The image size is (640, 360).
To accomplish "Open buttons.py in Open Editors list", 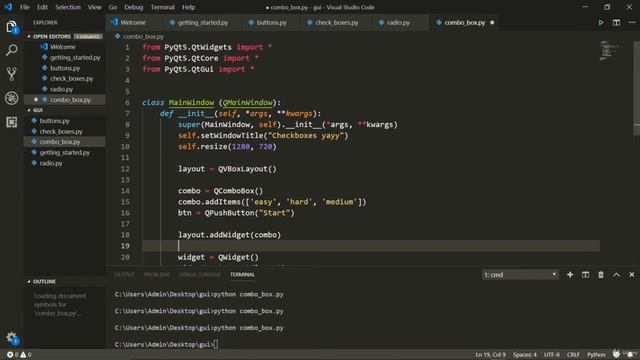I will [65, 68].
